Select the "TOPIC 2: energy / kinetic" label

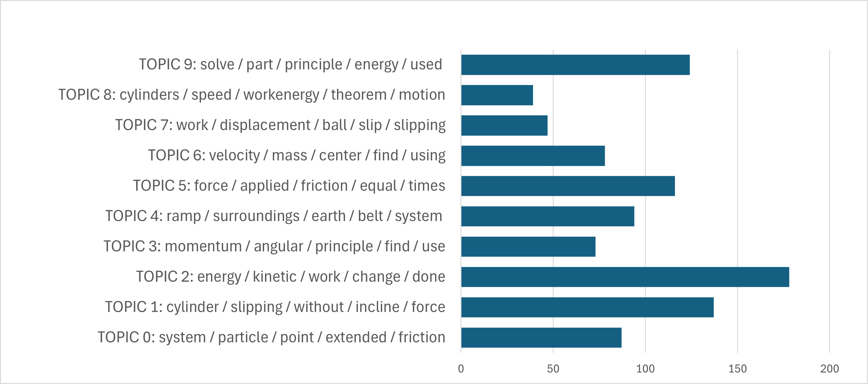pos(290,277)
